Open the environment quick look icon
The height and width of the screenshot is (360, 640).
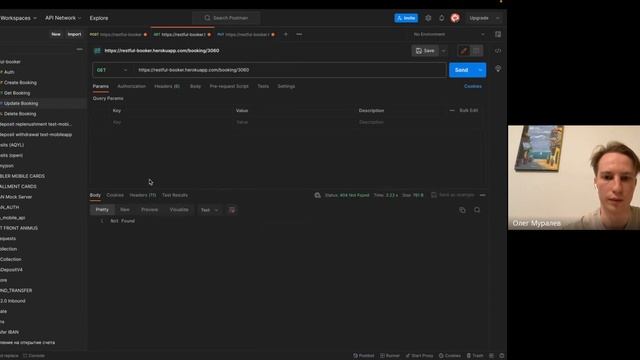(498, 34)
